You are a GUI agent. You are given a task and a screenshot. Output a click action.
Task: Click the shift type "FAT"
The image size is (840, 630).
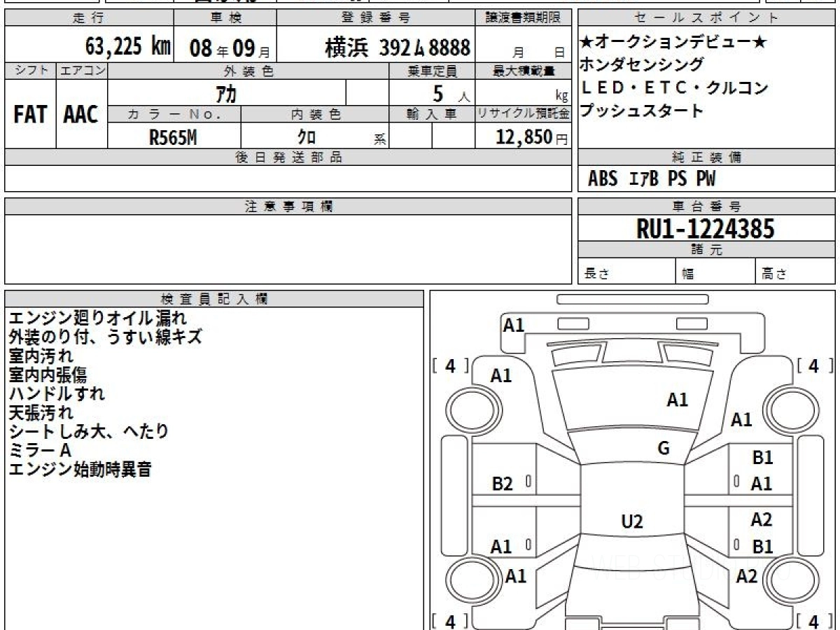(x=30, y=115)
